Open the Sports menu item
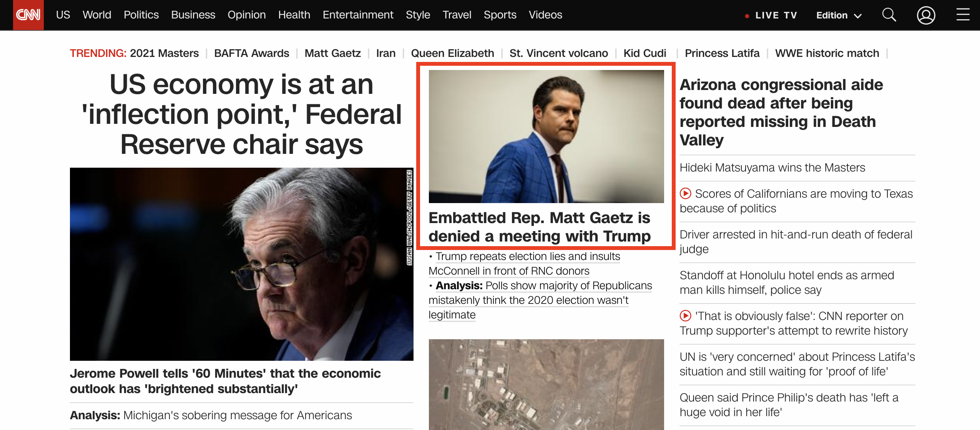 pos(500,15)
